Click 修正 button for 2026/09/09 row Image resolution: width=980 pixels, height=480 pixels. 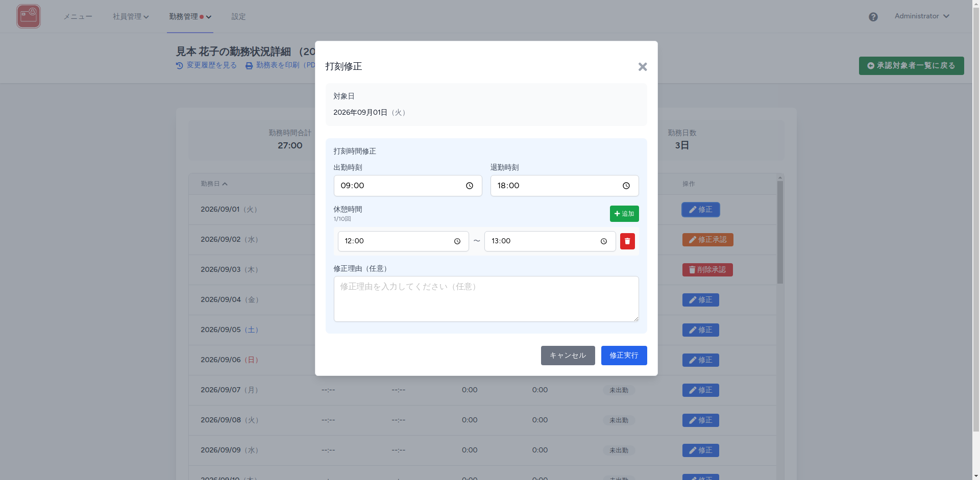click(701, 450)
